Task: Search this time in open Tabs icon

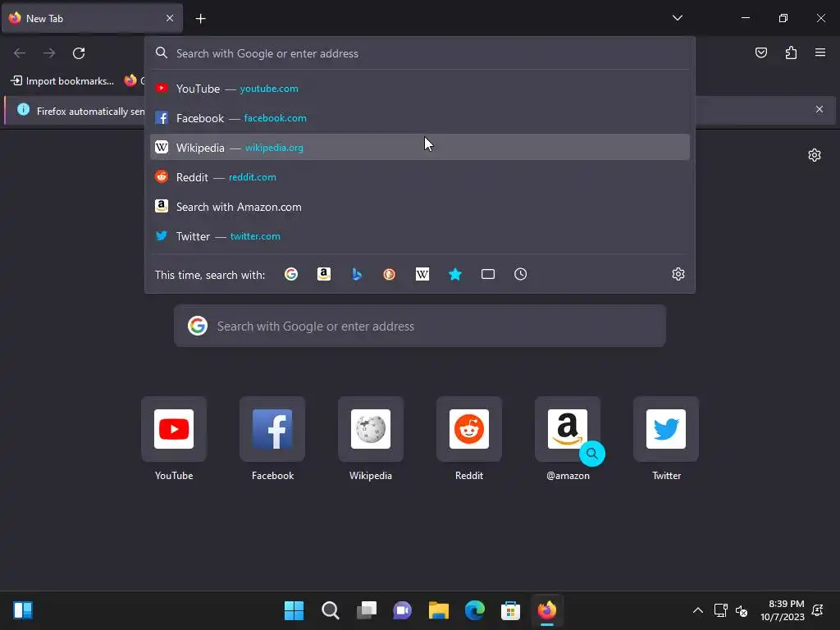Action: click(x=487, y=274)
